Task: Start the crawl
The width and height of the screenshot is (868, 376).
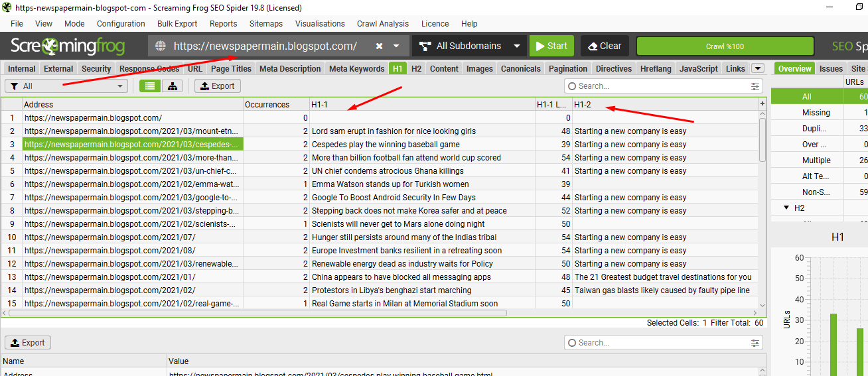Action: (x=551, y=46)
